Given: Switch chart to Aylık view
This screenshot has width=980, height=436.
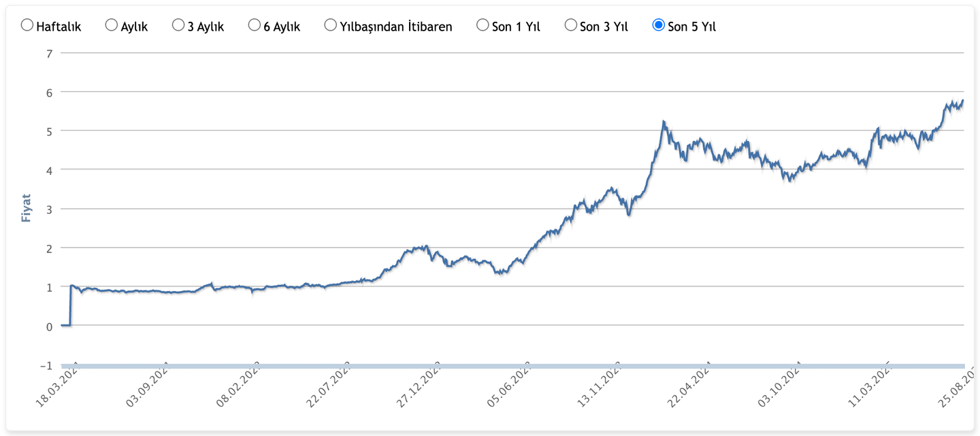Looking at the screenshot, I should click(111, 24).
